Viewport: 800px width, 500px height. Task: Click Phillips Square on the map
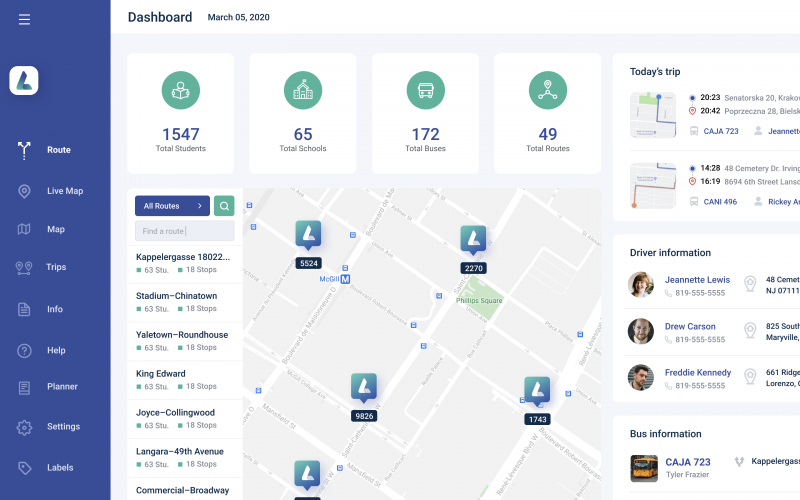479,301
